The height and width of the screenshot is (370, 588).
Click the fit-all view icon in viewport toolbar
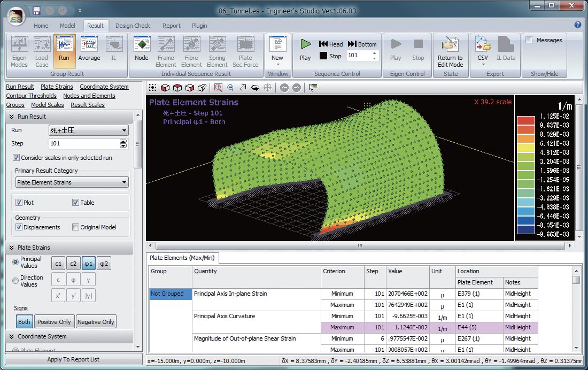point(153,88)
